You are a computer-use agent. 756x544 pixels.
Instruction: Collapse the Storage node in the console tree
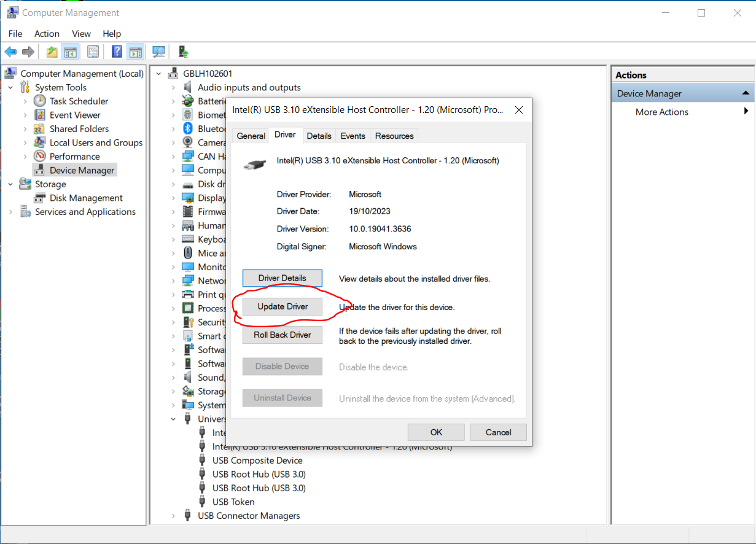[10, 184]
